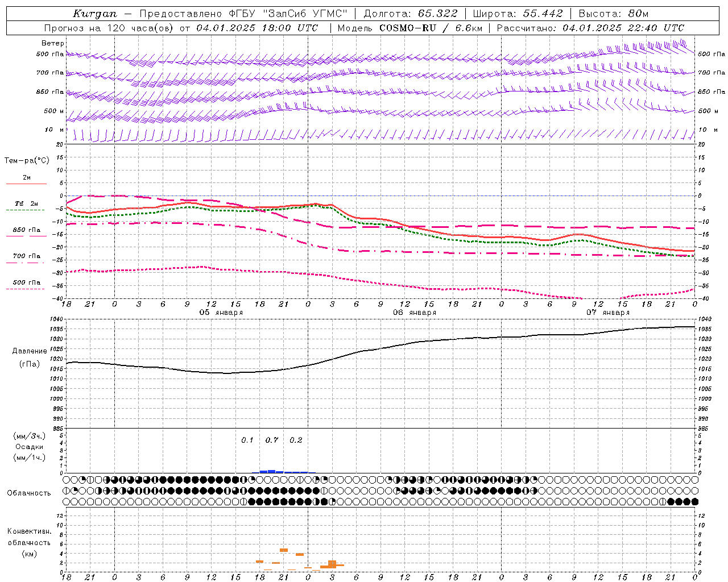Click the "Модель COSMO-RU / 6.6км" text
Viewport: 728px width, 582px height.
coord(409,28)
